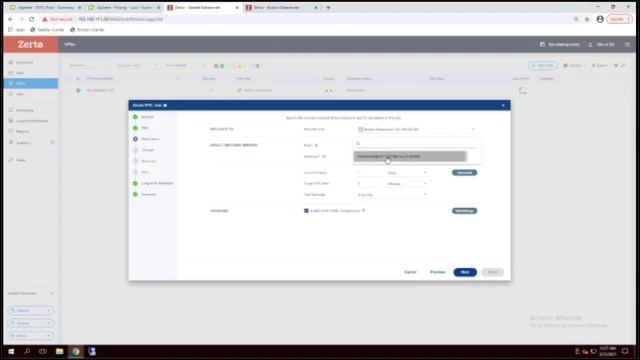The width and height of the screenshot is (640, 360).
Task: Click the green status dot on the VPG row
Action: tap(78, 90)
